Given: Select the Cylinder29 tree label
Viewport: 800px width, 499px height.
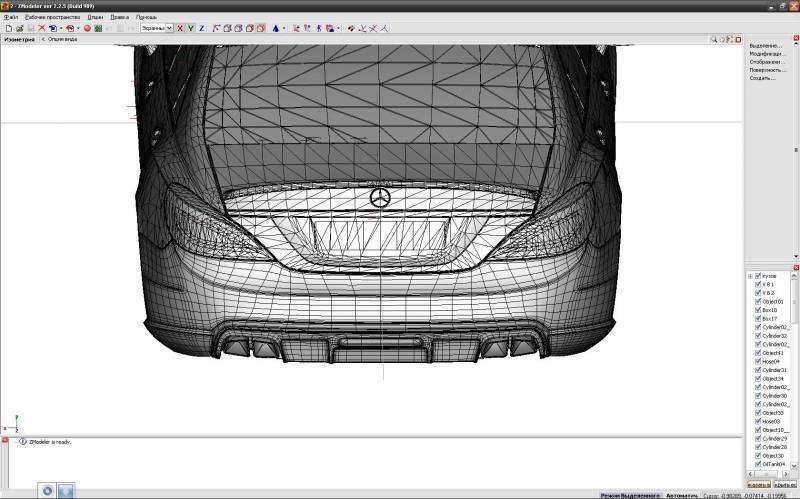Looking at the screenshot, I should [774, 438].
